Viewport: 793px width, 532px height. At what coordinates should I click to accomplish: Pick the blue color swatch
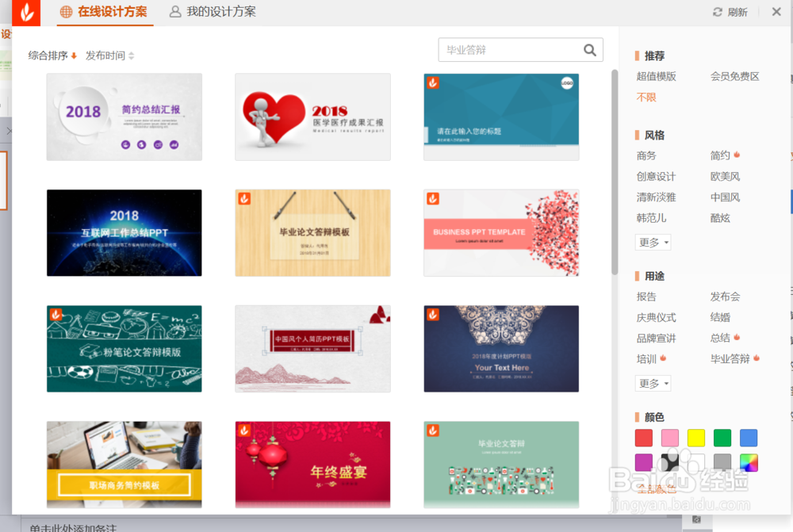pyautogui.click(x=749, y=438)
